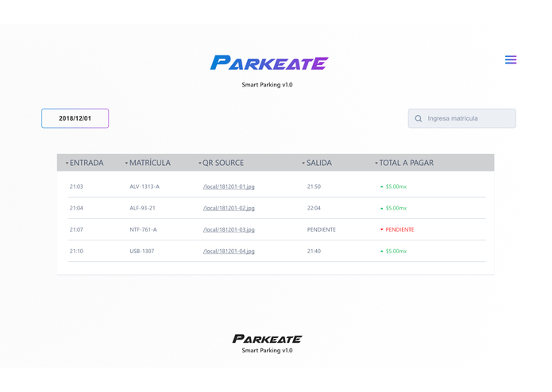Focus the Ingresa matrícula search field

tap(462, 118)
